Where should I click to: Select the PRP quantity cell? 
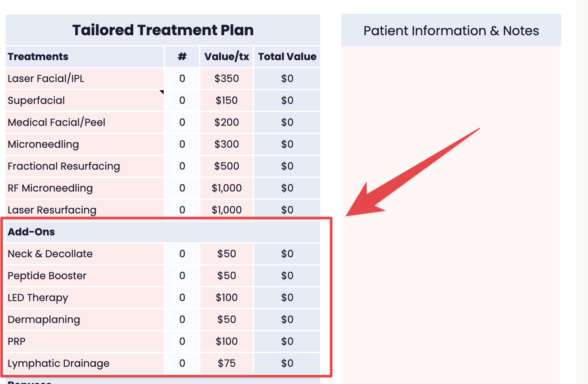tap(182, 341)
